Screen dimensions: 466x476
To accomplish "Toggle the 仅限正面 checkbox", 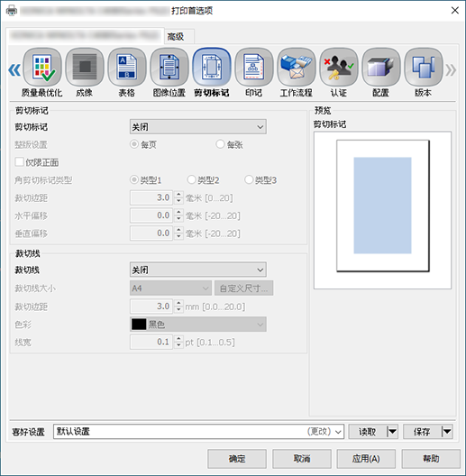I will point(20,161).
